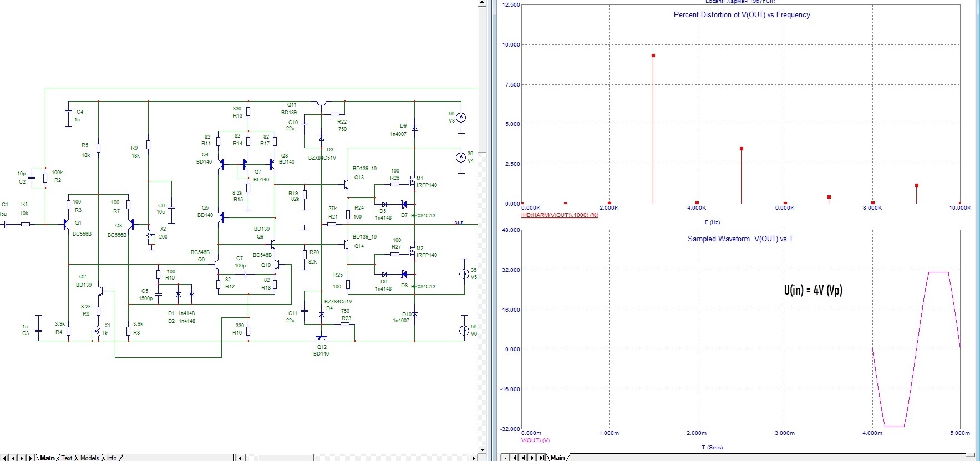Go to last page in plot pane
This screenshot has width=980, height=461.
[x=542, y=458]
